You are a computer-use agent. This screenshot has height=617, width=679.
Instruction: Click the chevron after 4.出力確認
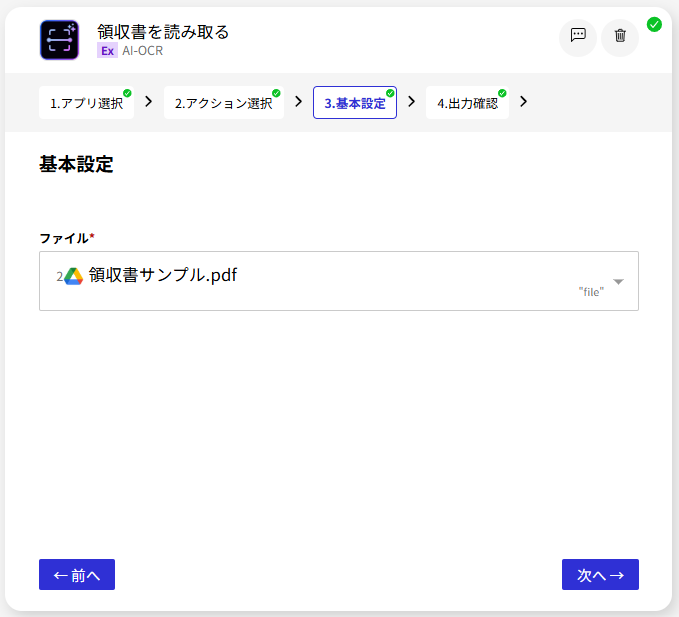pos(524,102)
